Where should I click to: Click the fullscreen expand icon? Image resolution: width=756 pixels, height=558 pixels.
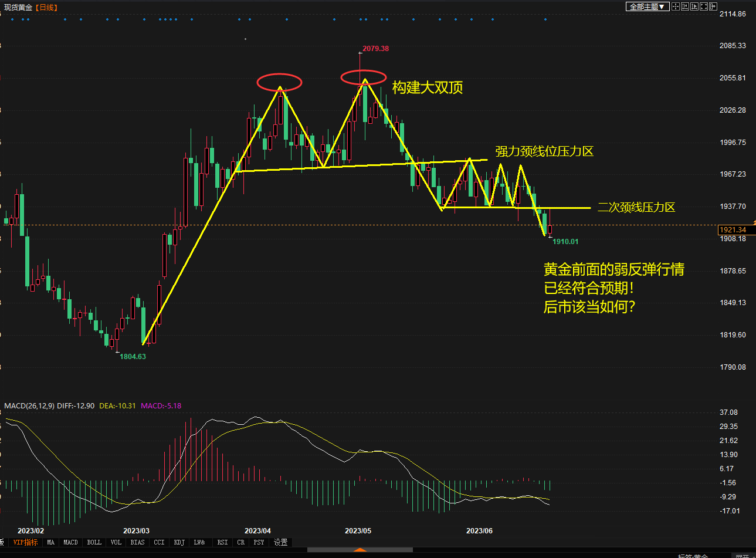click(x=704, y=6)
